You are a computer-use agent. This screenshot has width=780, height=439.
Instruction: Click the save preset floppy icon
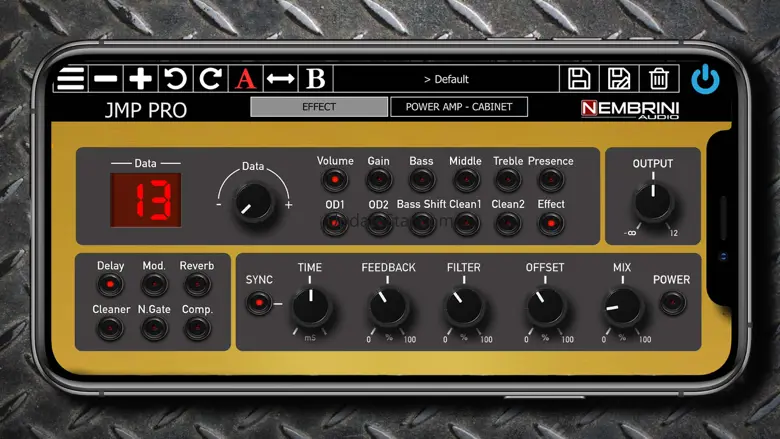579,79
